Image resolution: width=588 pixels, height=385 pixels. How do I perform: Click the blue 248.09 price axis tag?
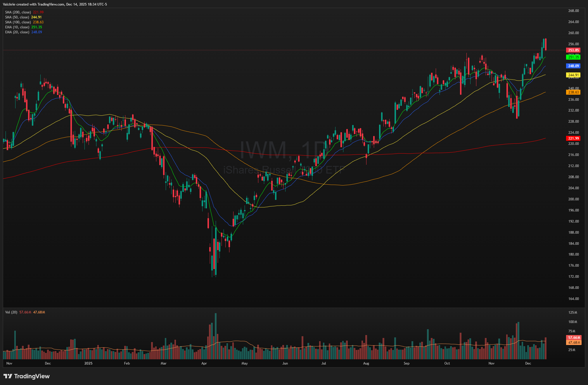573,66
